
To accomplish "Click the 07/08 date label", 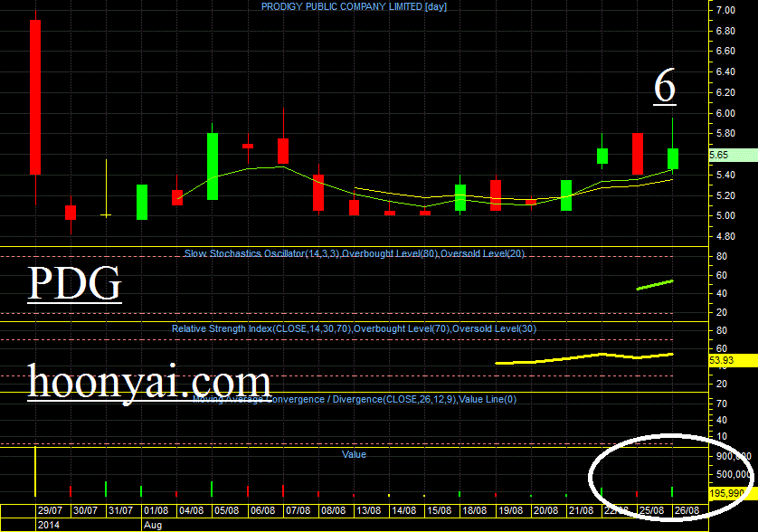I will click(x=298, y=510).
